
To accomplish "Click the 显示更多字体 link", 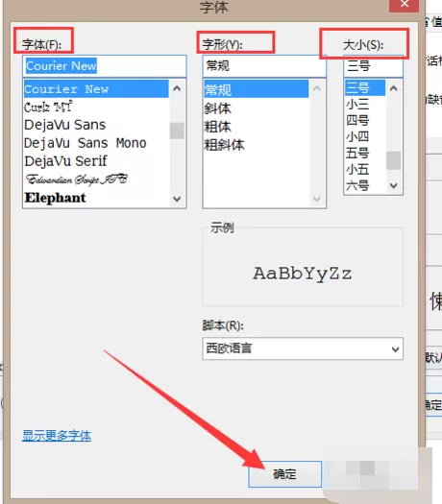I will coord(57,436).
